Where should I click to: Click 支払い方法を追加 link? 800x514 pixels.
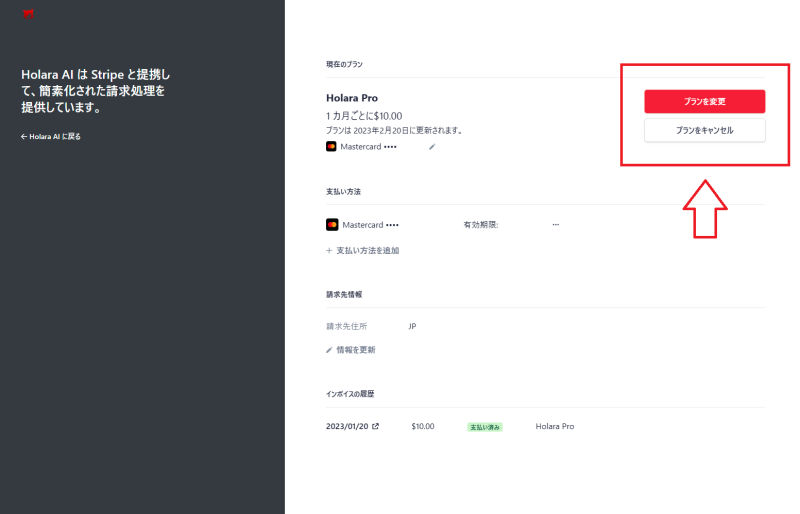click(x=363, y=251)
